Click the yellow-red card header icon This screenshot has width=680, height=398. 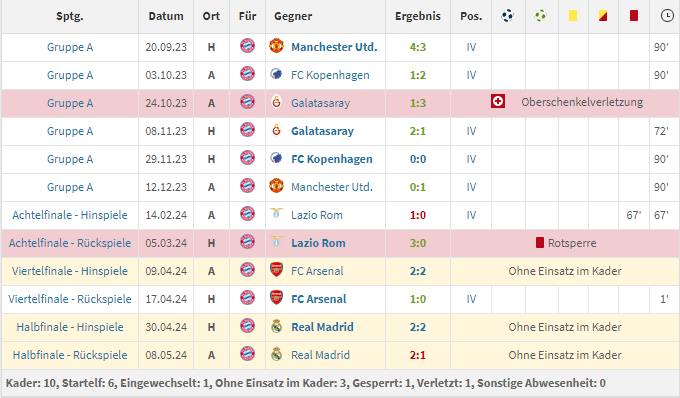coord(603,16)
